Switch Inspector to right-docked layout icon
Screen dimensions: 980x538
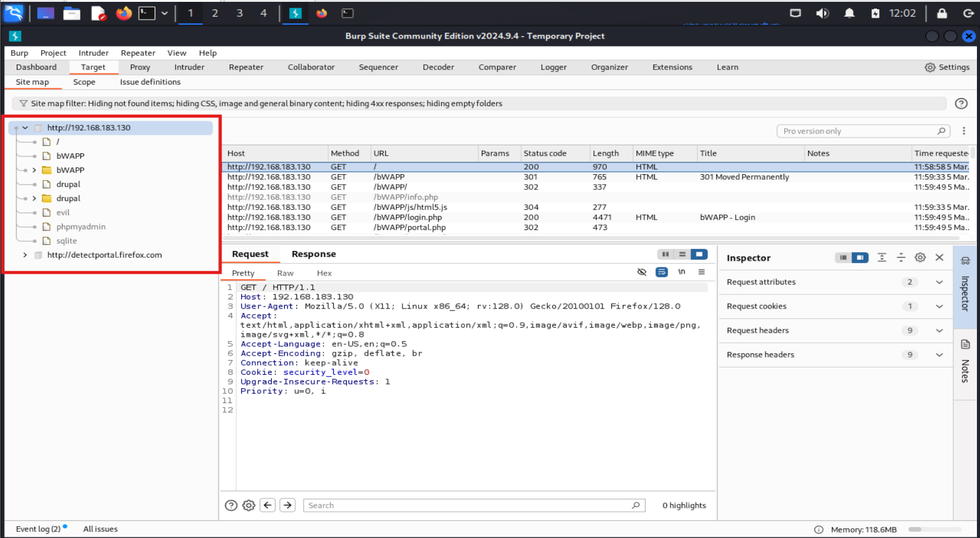(x=860, y=258)
